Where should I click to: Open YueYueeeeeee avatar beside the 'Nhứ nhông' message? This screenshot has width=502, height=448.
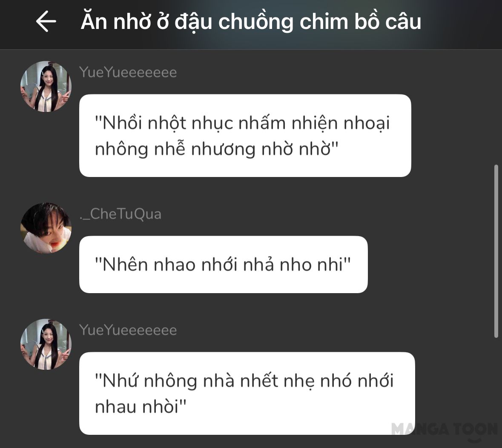click(x=46, y=344)
